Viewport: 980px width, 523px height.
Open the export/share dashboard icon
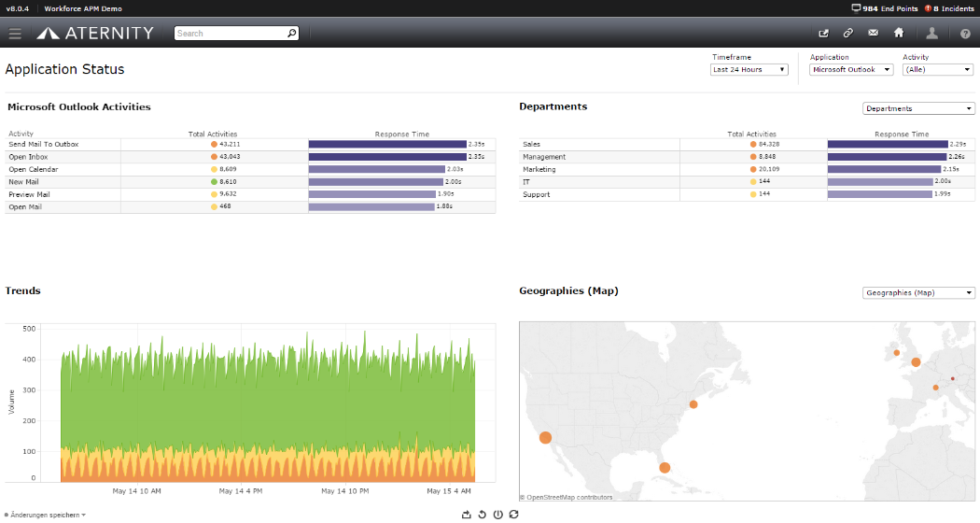tap(824, 34)
